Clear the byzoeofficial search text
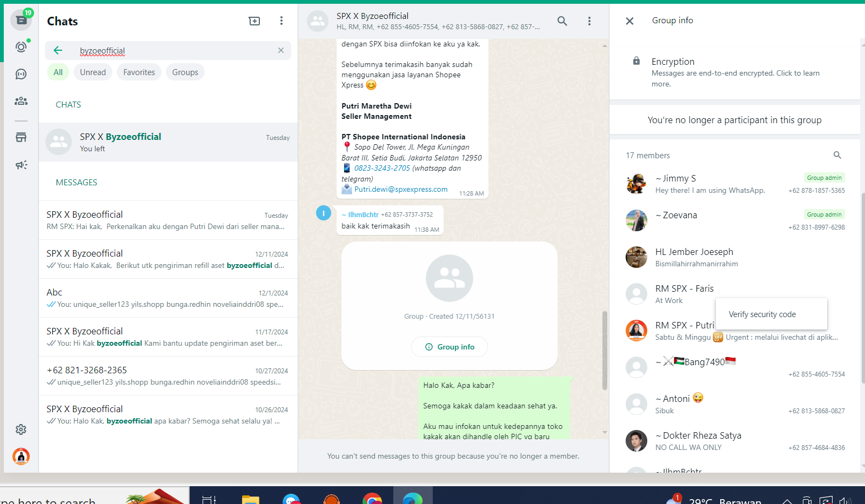Screen dimensions: 865x504 [x=281, y=50]
